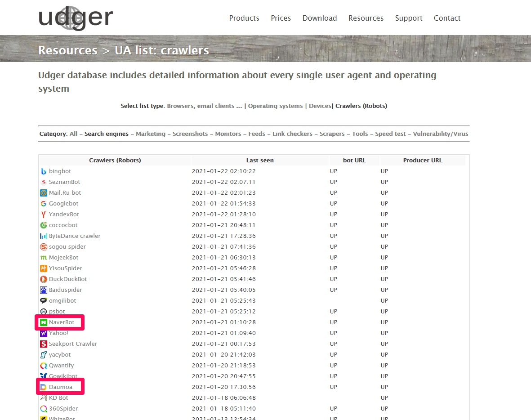Click the YisouSpider icon
This screenshot has height=420, width=531.
[43, 268]
